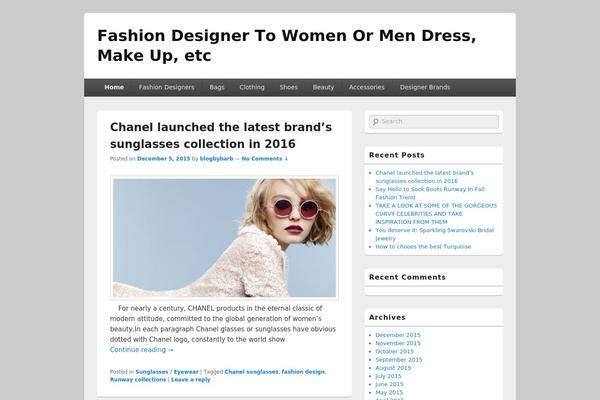This screenshot has width=600, height=400.
Task: Click the Archives widget heading
Action: (387, 317)
